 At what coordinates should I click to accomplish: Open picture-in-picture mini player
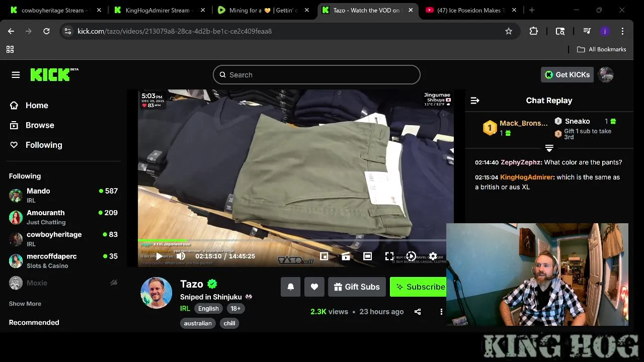pos(324,256)
